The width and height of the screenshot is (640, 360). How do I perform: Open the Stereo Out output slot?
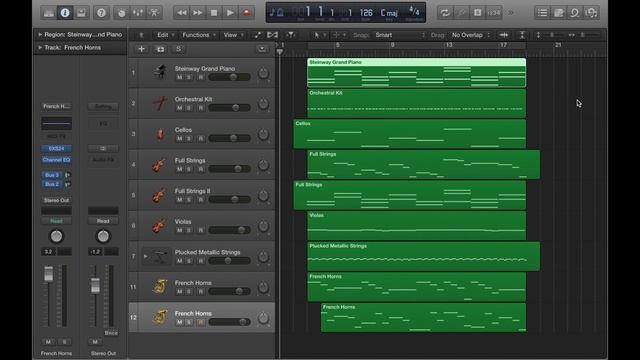(x=56, y=200)
